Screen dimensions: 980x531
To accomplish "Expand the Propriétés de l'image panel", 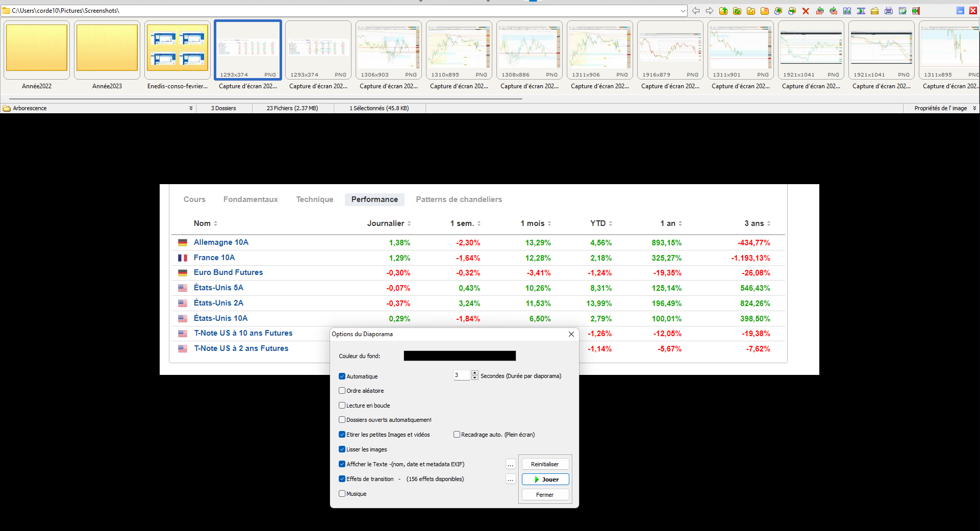I will pyautogui.click(x=974, y=108).
